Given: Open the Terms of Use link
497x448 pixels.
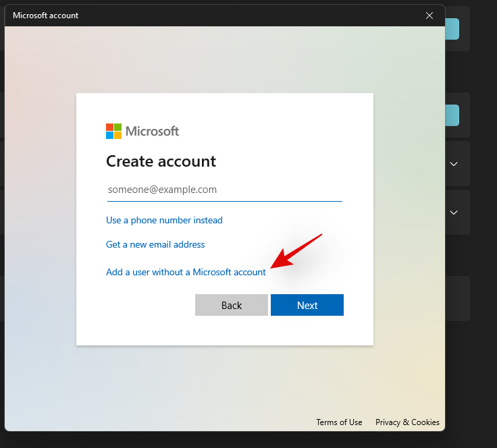Looking at the screenshot, I should tap(339, 422).
